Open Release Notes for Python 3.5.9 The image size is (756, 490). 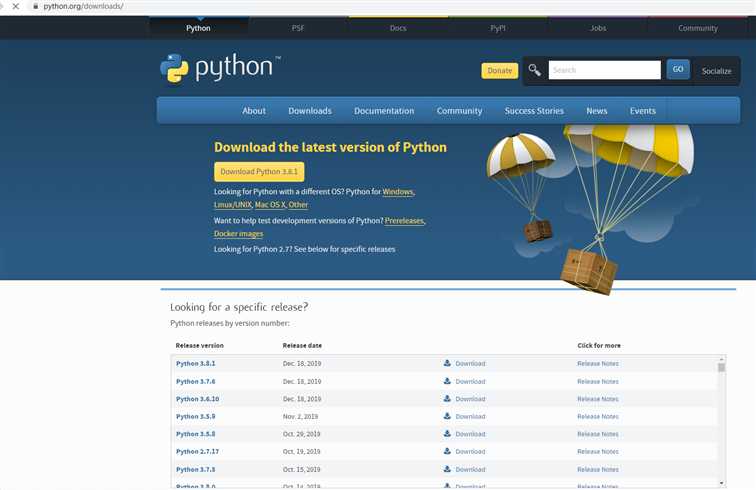point(598,416)
